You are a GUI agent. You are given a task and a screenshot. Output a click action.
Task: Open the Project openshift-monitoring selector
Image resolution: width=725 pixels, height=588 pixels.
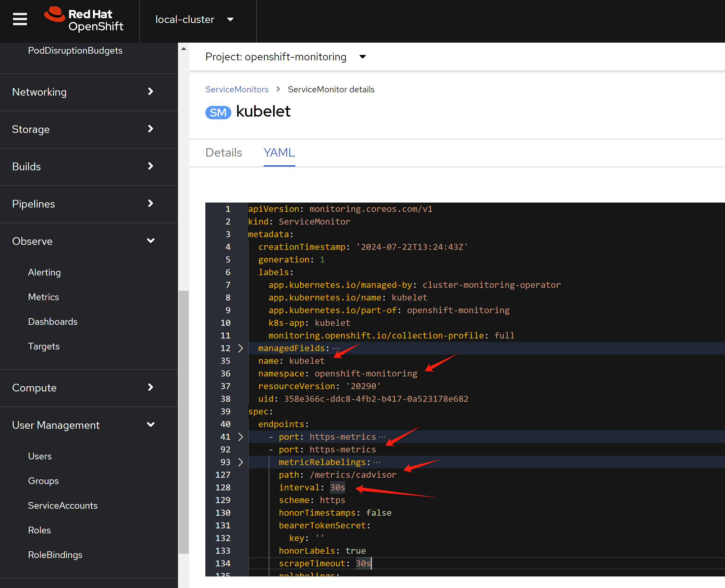tap(285, 57)
